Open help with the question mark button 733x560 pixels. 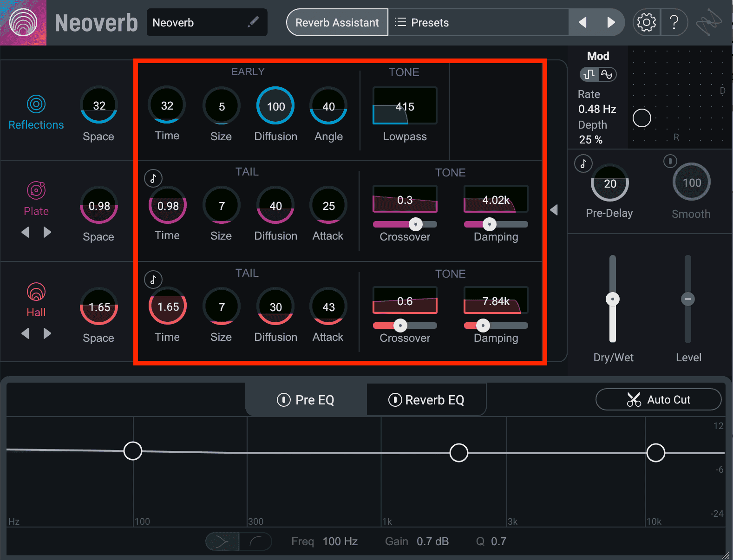[x=674, y=22]
